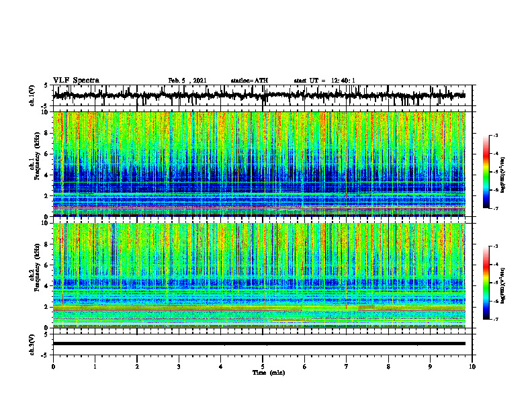Viewport: 532px width, 411px height.
Task: Click the time-axis tick label '4'
Action: pos(221,367)
